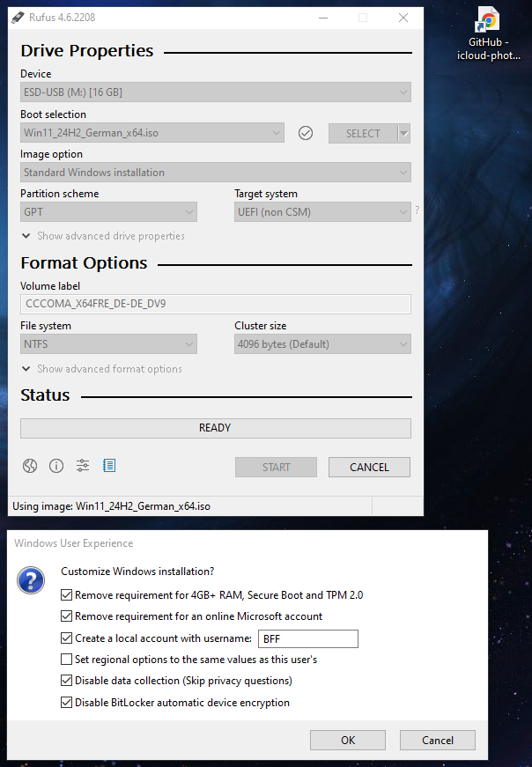Close the Rufus window
Viewport: 532px width, 767px height.
pyautogui.click(x=403, y=18)
